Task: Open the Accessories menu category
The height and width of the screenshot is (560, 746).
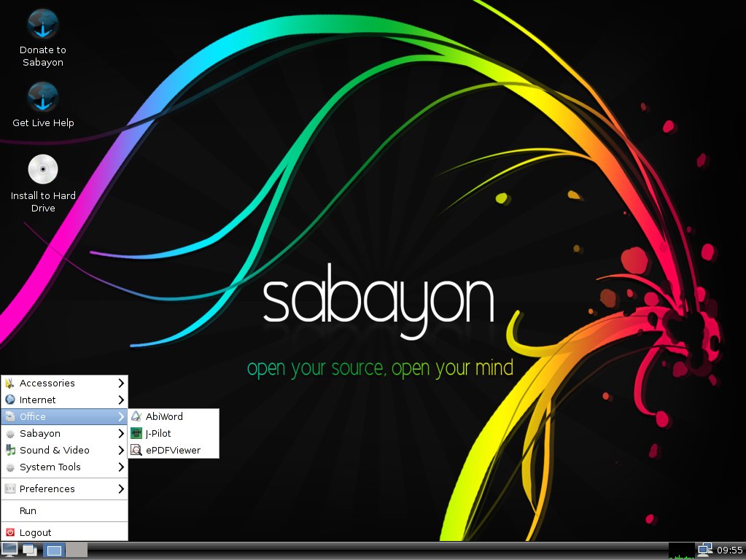Action: click(65, 383)
